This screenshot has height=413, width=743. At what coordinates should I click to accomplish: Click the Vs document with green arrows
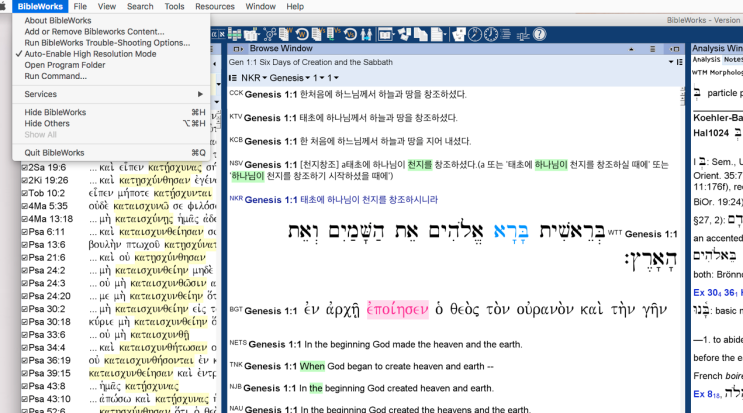click(x=334, y=34)
